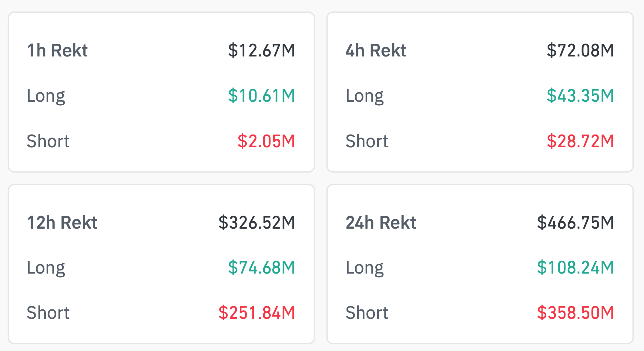Image resolution: width=644 pixels, height=351 pixels.
Task: Click the red $358.50M short amount
Action: (575, 313)
